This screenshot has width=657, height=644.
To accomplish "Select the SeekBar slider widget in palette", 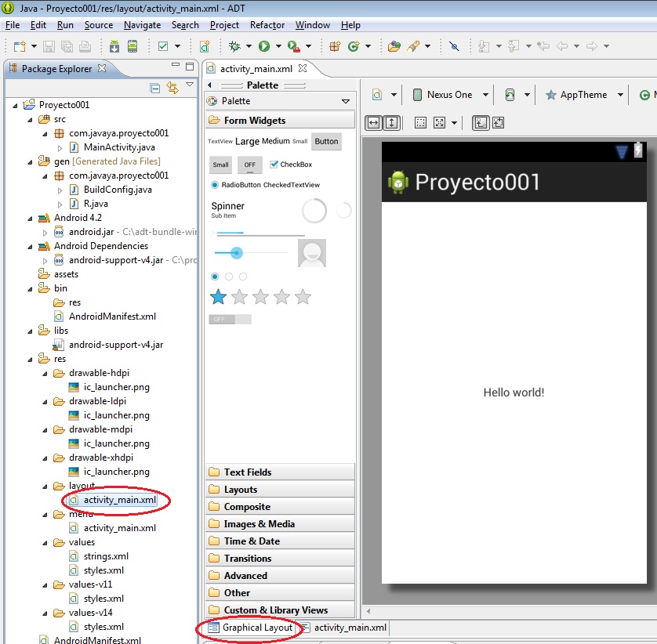I will (x=251, y=253).
